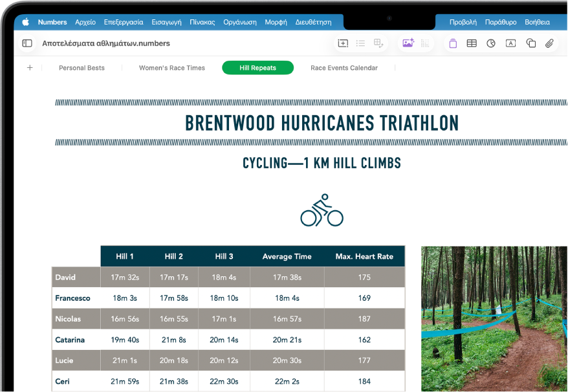Image resolution: width=568 pixels, height=392 pixels.
Task: Click the text box toolbar icon
Action: click(511, 43)
